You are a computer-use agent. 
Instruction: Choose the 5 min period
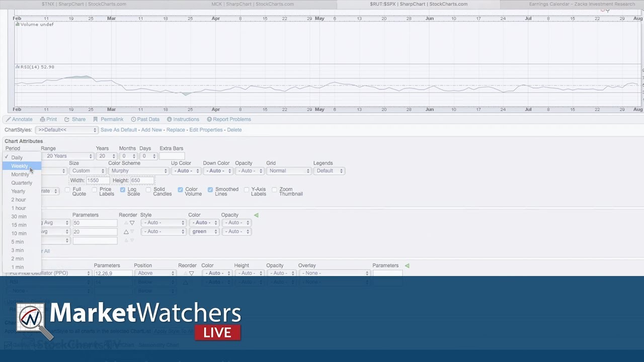(x=22, y=242)
